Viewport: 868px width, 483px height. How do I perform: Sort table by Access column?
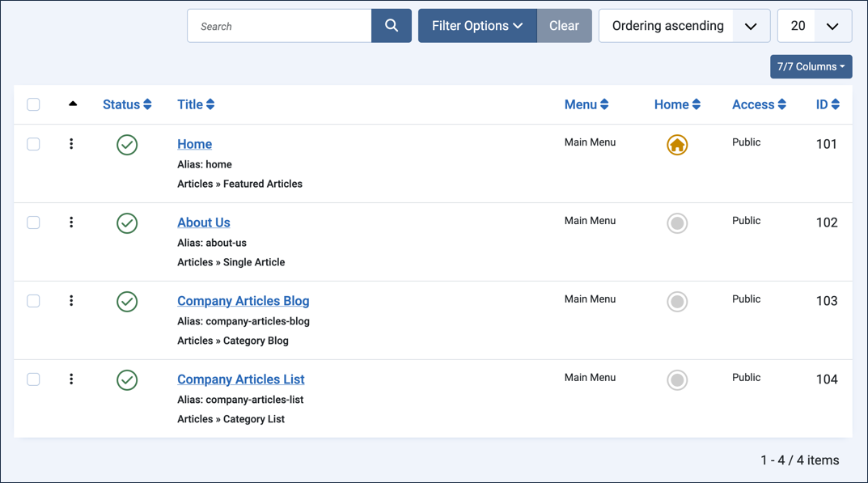[759, 104]
